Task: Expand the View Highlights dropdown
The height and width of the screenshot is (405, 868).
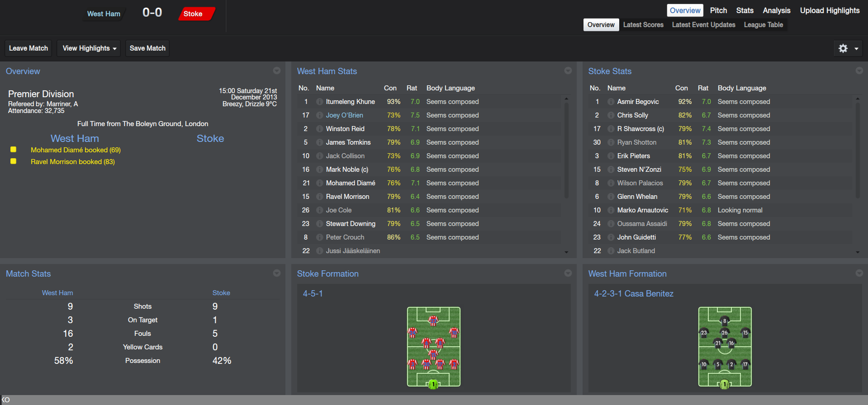Action: (x=89, y=48)
